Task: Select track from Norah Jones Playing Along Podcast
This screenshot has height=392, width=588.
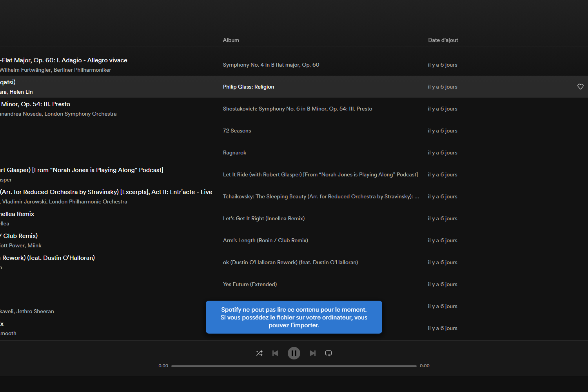Action: (x=82, y=170)
